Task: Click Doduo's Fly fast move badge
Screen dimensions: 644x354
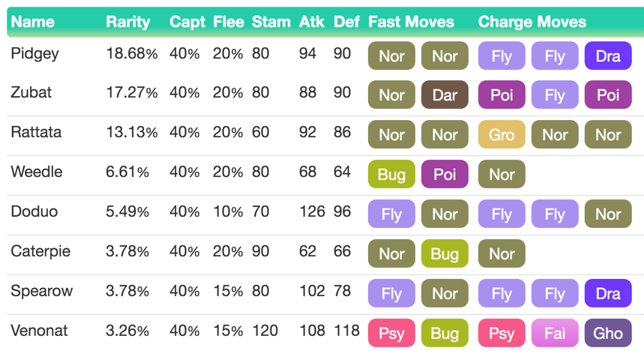Action: tap(391, 214)
